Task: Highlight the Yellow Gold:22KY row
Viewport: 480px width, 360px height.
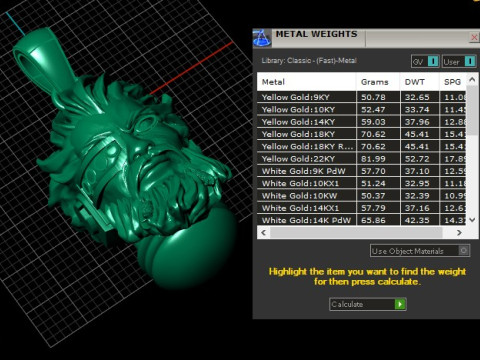Action: tap(362, 159)
